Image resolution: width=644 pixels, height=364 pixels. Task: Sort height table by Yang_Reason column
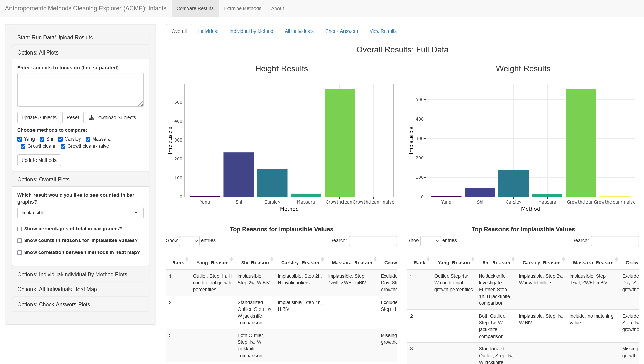[x=212, y=263]
